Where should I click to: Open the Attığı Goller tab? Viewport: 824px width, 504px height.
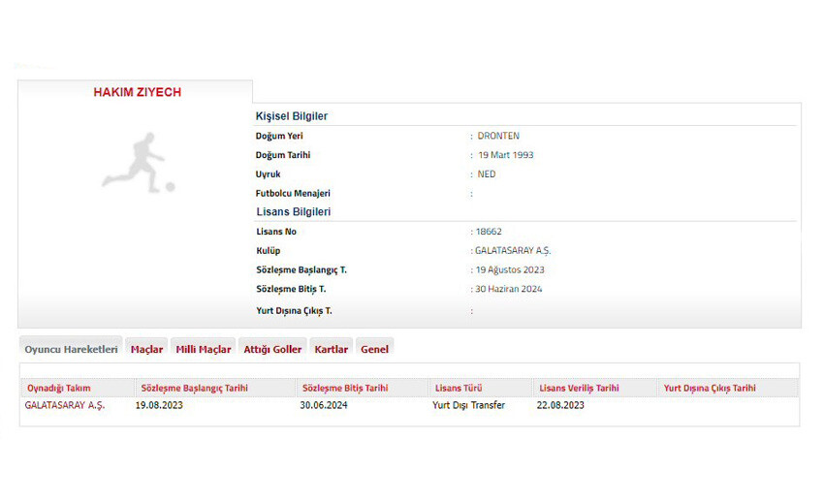[272, 349]
